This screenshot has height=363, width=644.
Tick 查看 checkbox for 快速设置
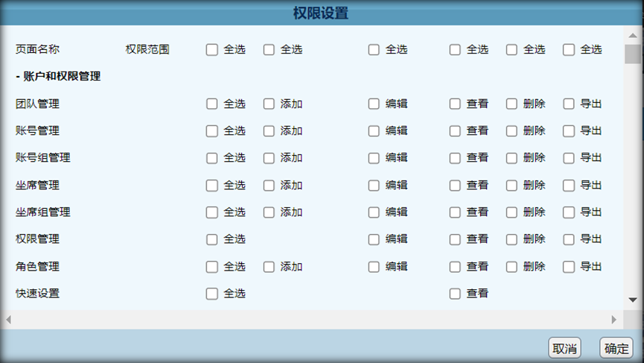click(455, 294)
